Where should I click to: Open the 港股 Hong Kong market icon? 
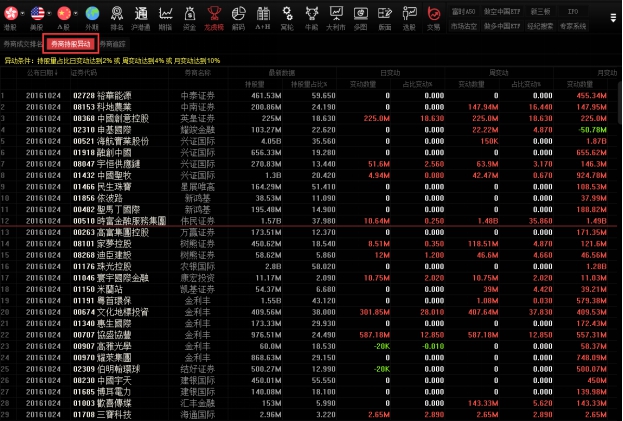10,13
